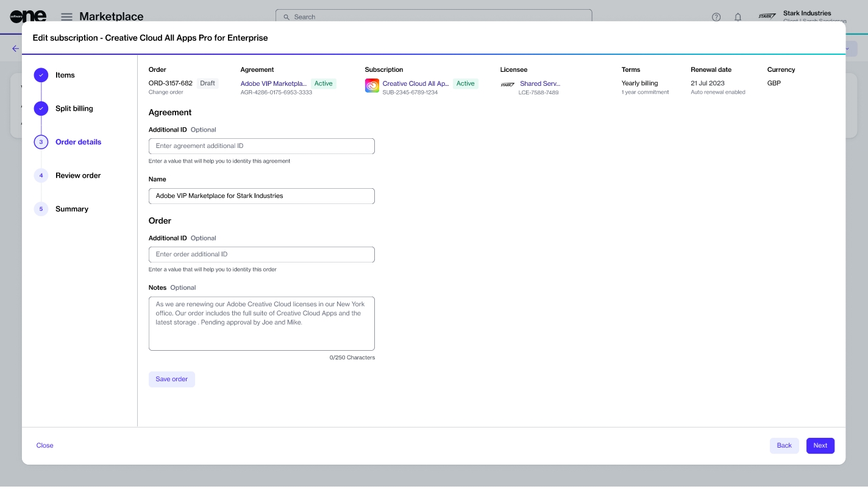Click the 0/250 Characters counter
Image resolution: width=868 pixels, height=489 pixels.
[x=352, y=357]
